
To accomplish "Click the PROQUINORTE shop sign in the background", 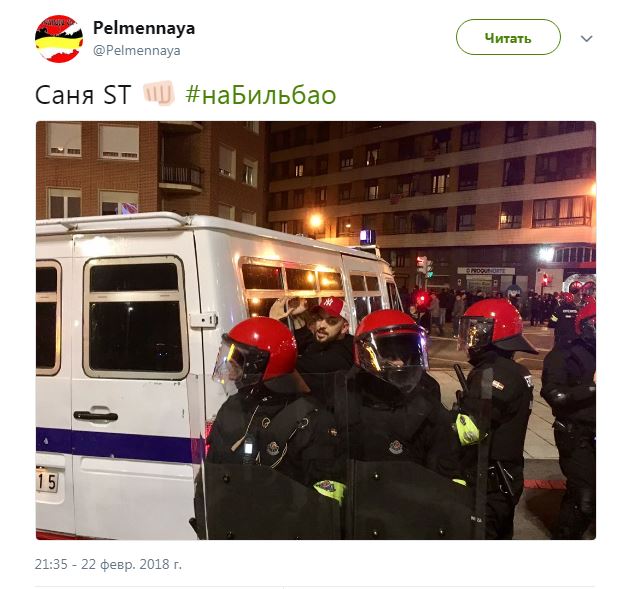I will 486,270.
